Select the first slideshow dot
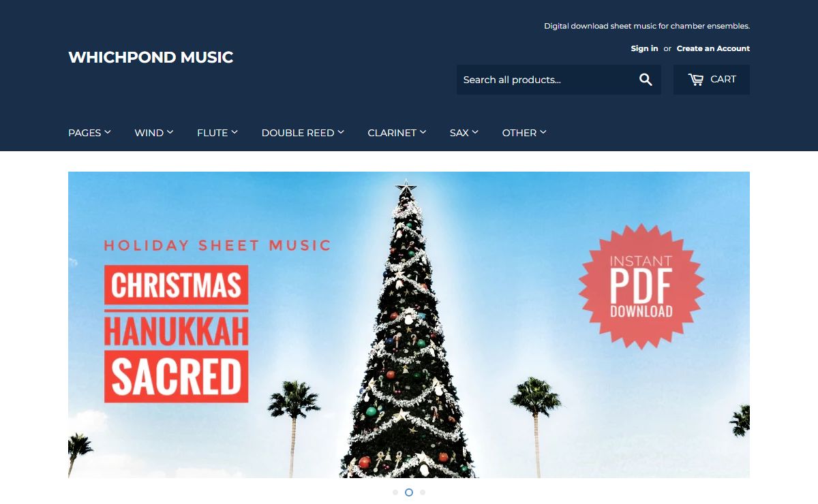 [395, 492]
